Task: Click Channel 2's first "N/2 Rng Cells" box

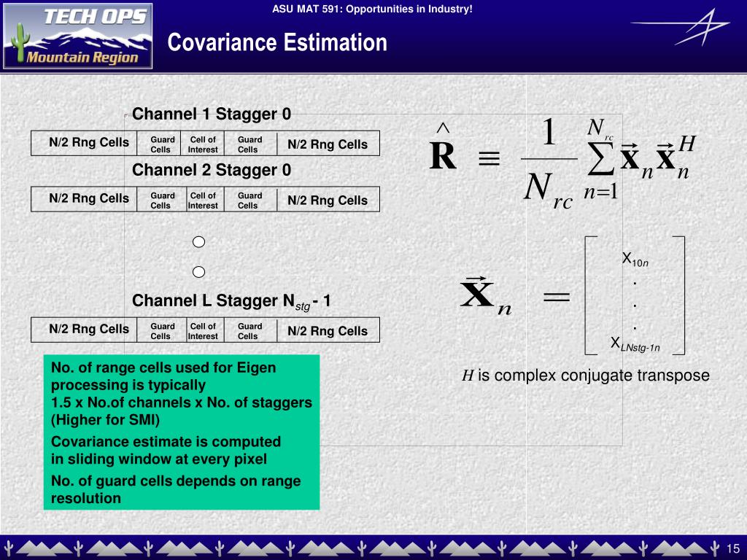Action: tap(84, 199)
